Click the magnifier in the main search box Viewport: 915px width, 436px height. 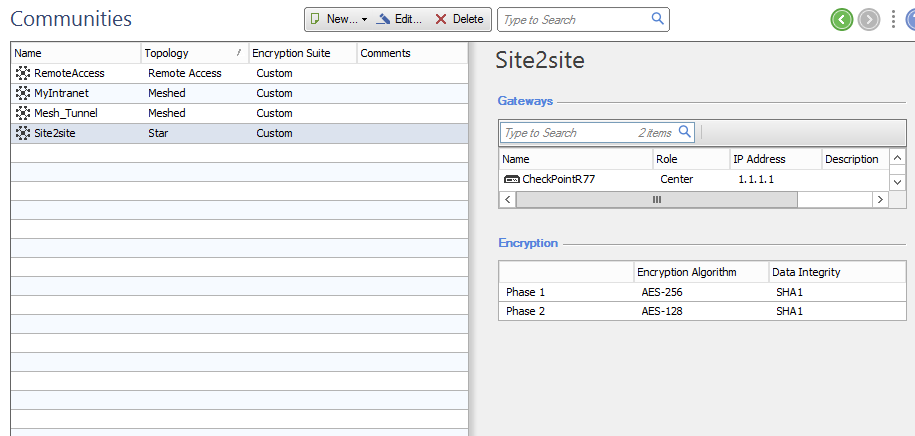tap(658, 19)
